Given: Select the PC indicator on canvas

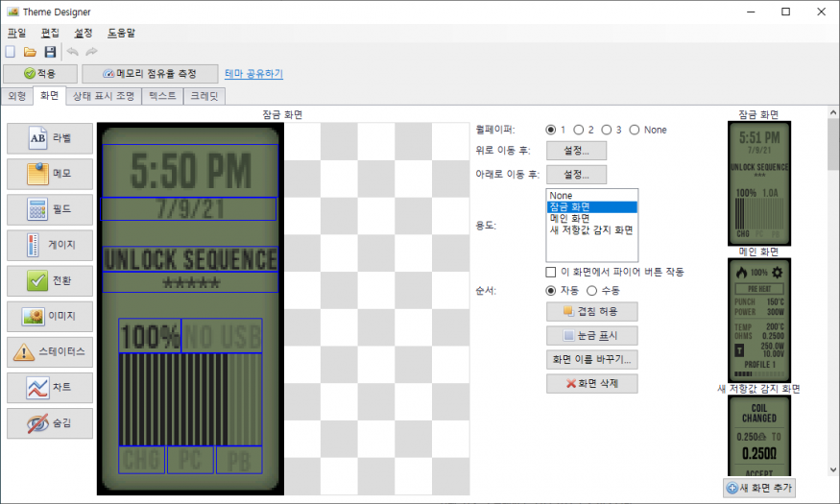Looking at the screenshot, I should pyautogui.click(x=190, y=460).
